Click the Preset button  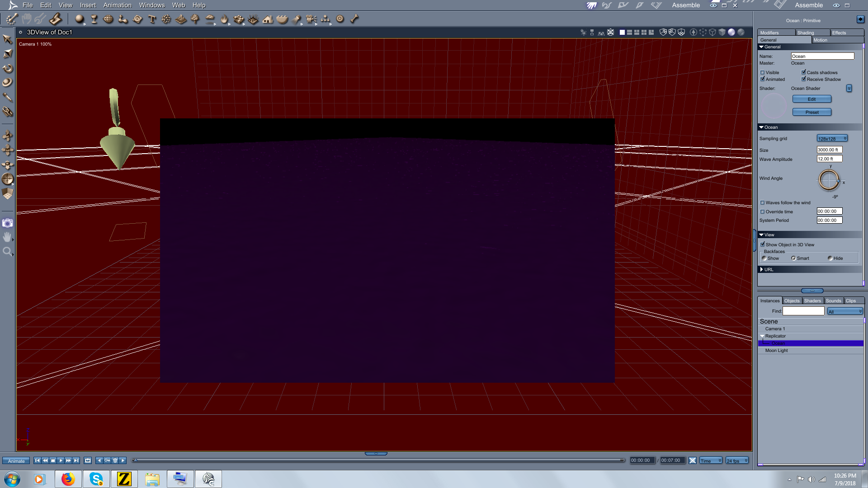click(811, 112)
